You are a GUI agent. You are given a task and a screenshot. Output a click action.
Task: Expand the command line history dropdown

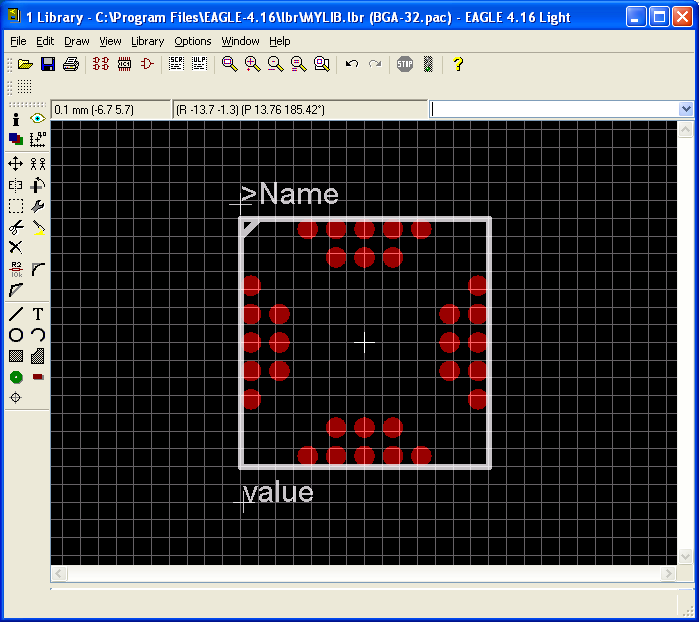pos(686,109)
